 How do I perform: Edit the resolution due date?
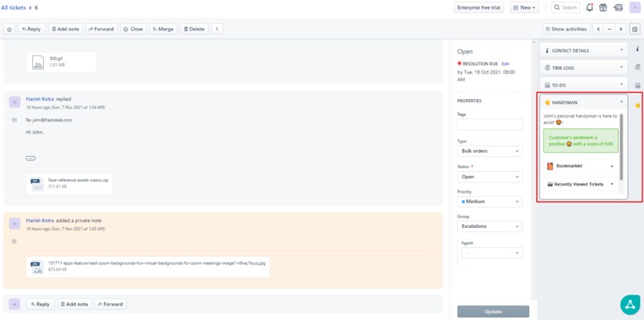[505, 64]
